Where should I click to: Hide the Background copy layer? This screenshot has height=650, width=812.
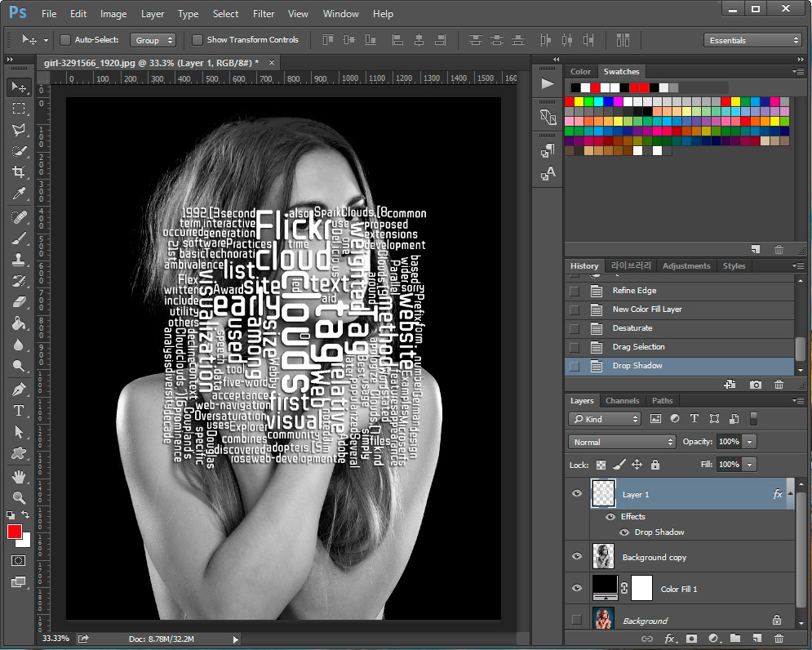[x=576, y=556]
